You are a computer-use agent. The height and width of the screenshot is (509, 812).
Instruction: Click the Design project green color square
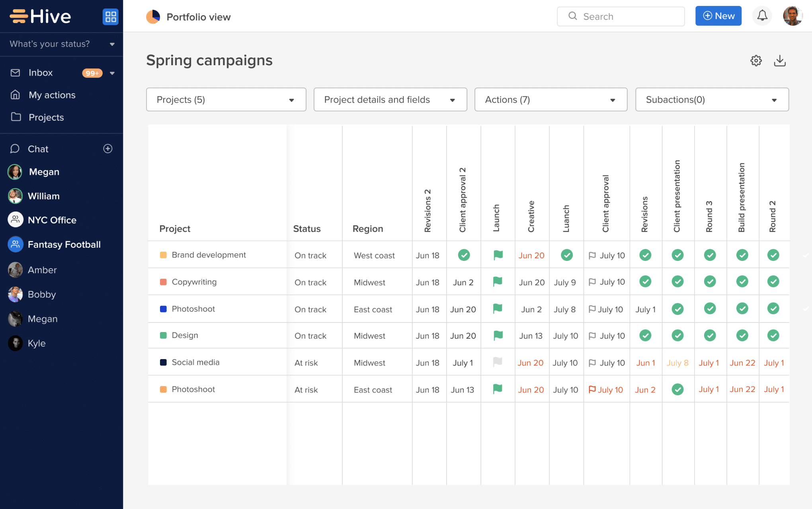[x=163, y=335]
